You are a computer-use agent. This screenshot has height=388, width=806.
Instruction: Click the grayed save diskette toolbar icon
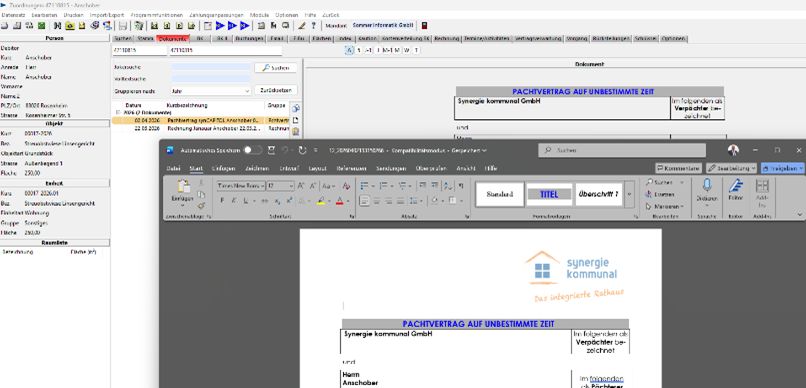pyautogui.click(x=122, y=25)
